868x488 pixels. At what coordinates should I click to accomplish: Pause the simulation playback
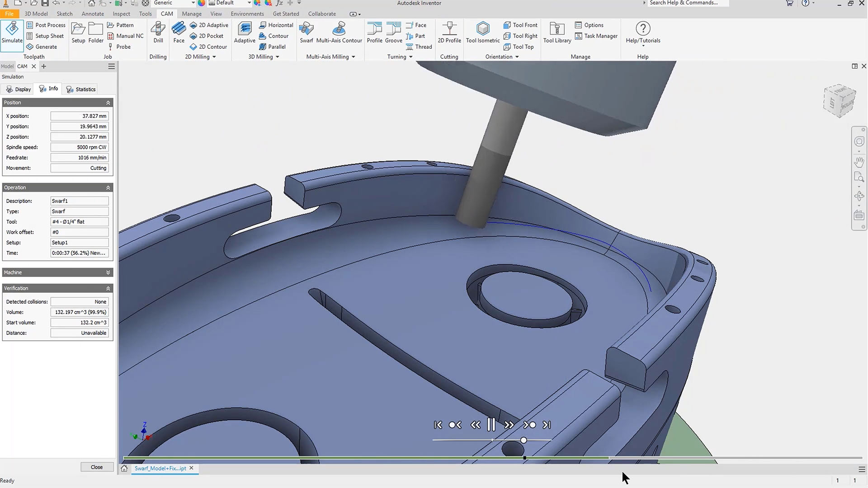[x=491, y=425]
